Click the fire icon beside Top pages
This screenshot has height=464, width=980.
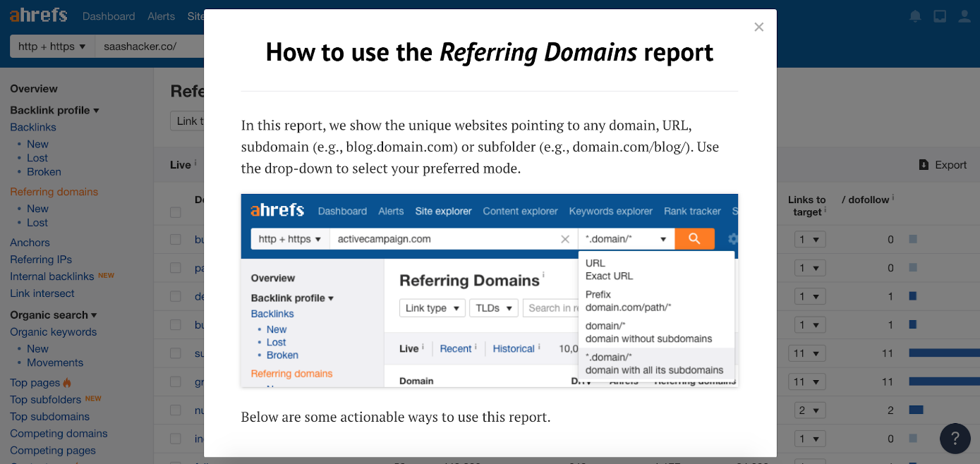(x=68, y=382)
